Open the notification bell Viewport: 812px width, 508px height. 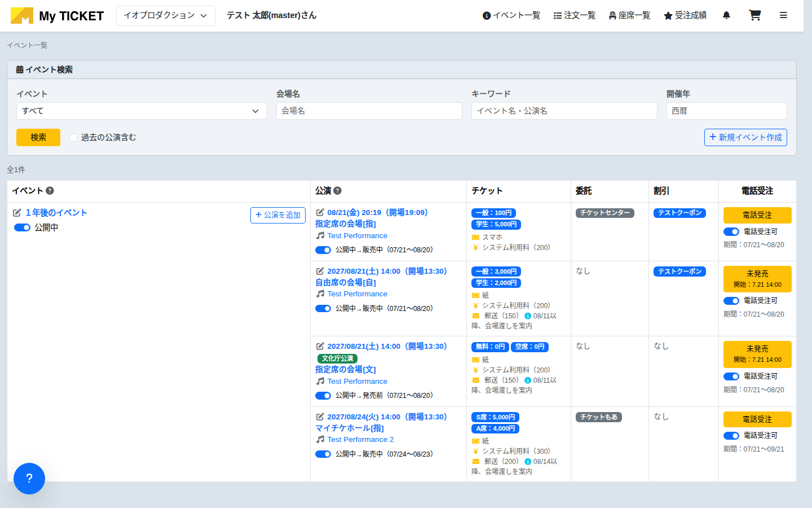pyautogui.click(x=726, y=15)
